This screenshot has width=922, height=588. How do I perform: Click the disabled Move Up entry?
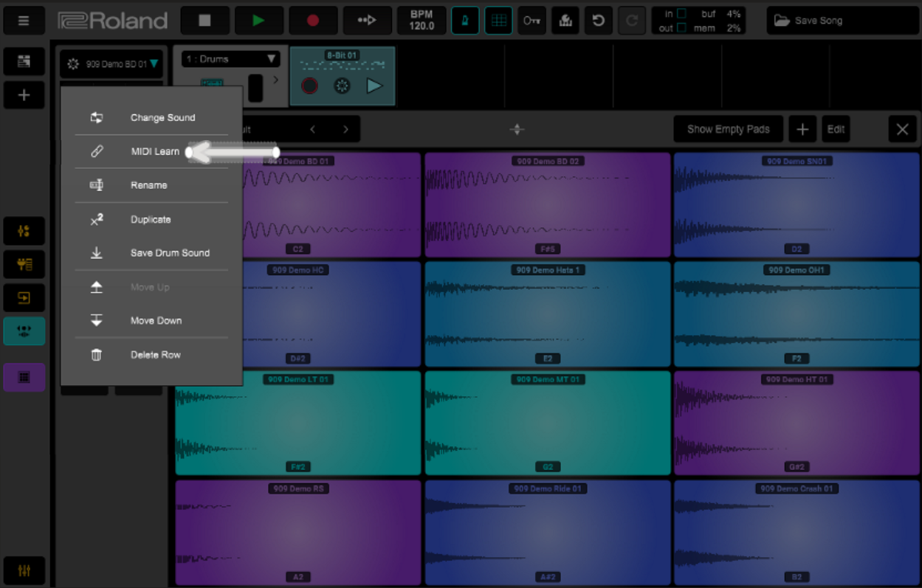[x=151, y=287]
